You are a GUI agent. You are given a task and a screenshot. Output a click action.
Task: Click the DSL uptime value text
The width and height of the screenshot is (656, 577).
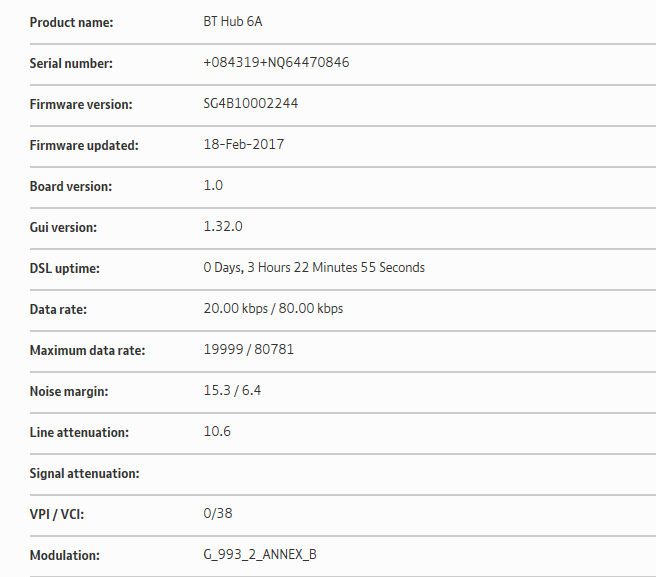314,268
